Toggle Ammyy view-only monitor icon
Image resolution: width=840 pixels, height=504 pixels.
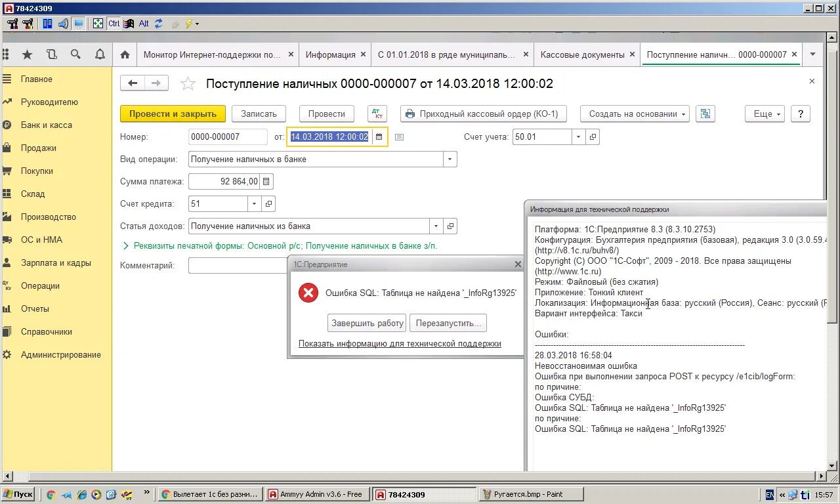click(x=79, y=24)
